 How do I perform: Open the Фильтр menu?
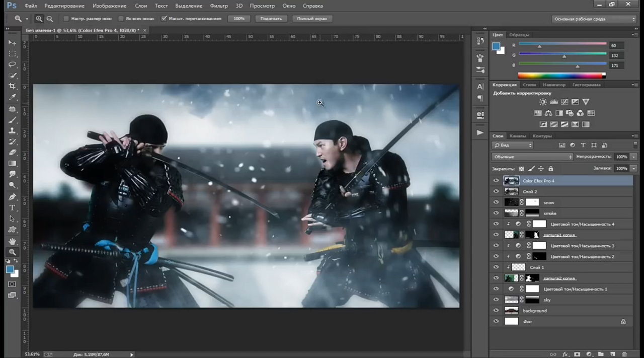[219, 6]
